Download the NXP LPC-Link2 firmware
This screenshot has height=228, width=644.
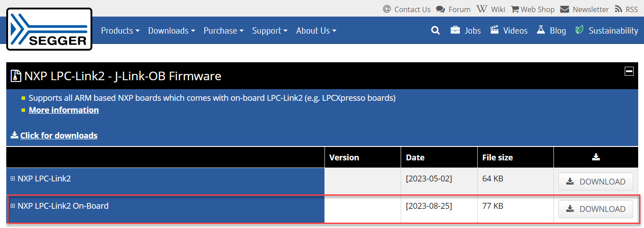click(x=596, y=181)
